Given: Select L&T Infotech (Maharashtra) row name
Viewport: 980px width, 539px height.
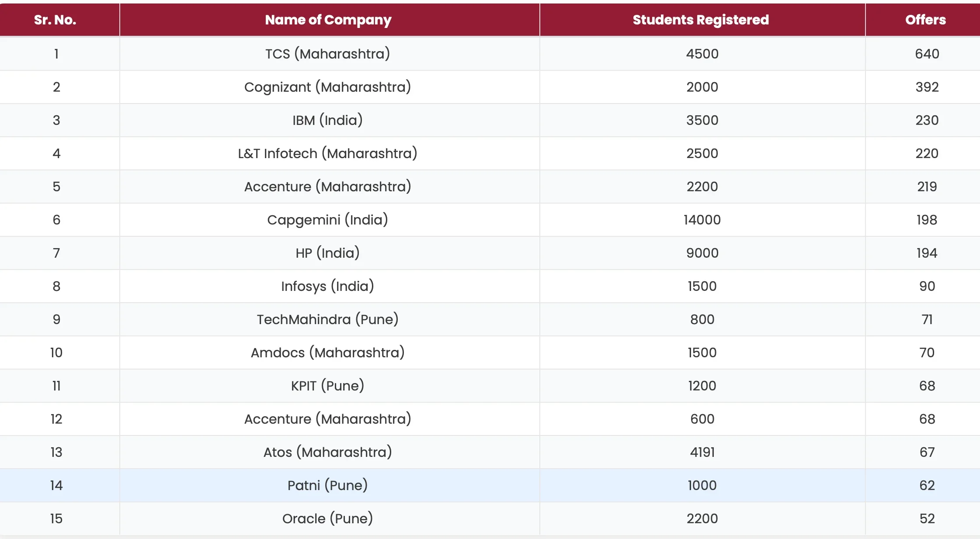Looking at the screenshot, I should point(328,153).
